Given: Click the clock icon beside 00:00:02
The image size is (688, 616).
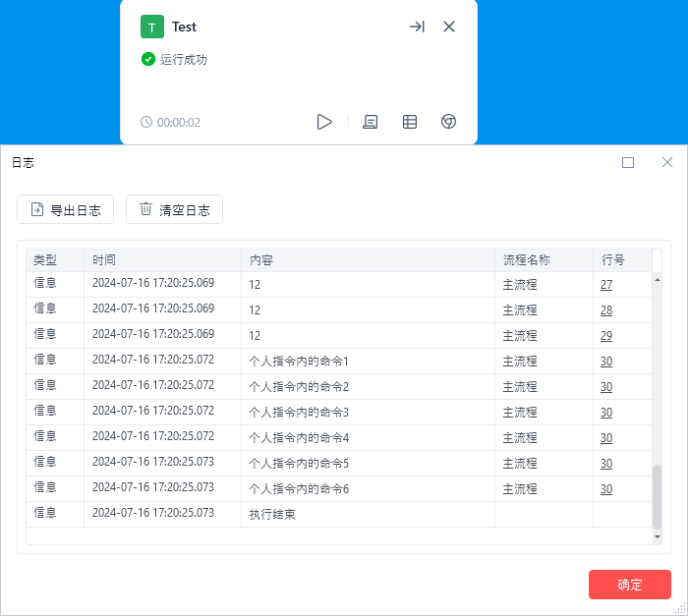Looking at the screenshot, I should (146, 122).
